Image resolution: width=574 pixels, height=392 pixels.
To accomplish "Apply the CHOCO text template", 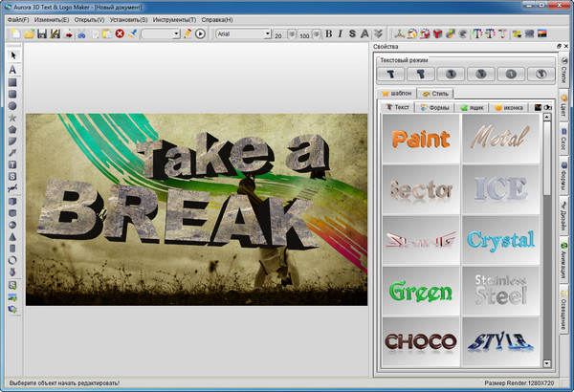I will [x=421, y=341].
